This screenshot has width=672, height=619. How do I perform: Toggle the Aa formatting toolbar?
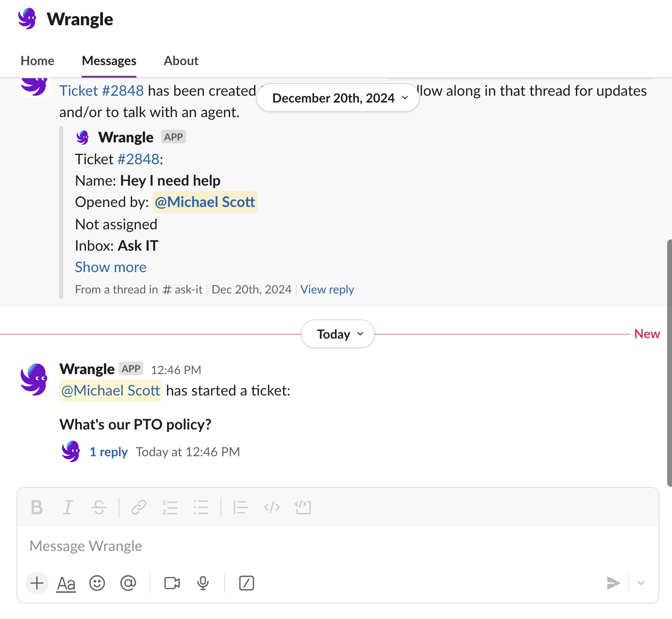tap(67, 583)
